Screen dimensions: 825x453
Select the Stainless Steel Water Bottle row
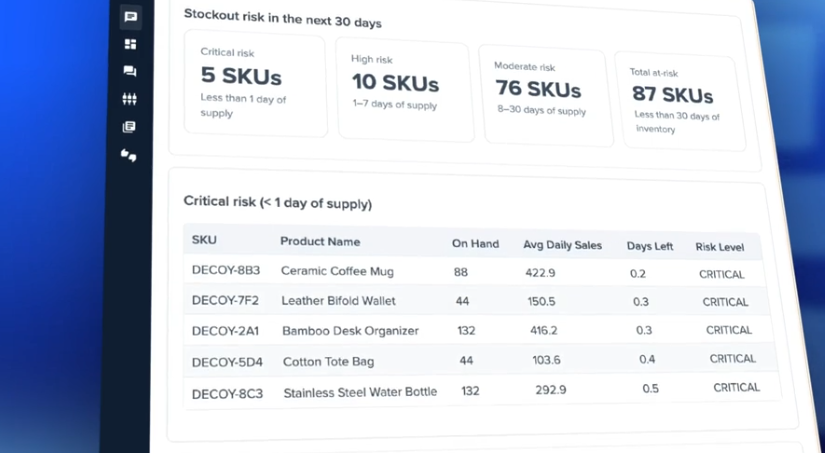point(481,391)
